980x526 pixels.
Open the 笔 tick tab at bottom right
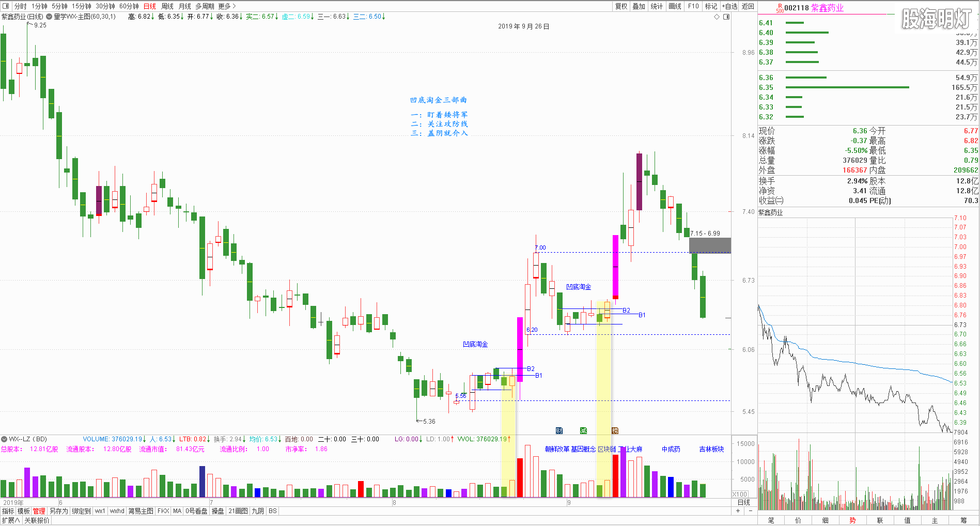coord(771,520)
